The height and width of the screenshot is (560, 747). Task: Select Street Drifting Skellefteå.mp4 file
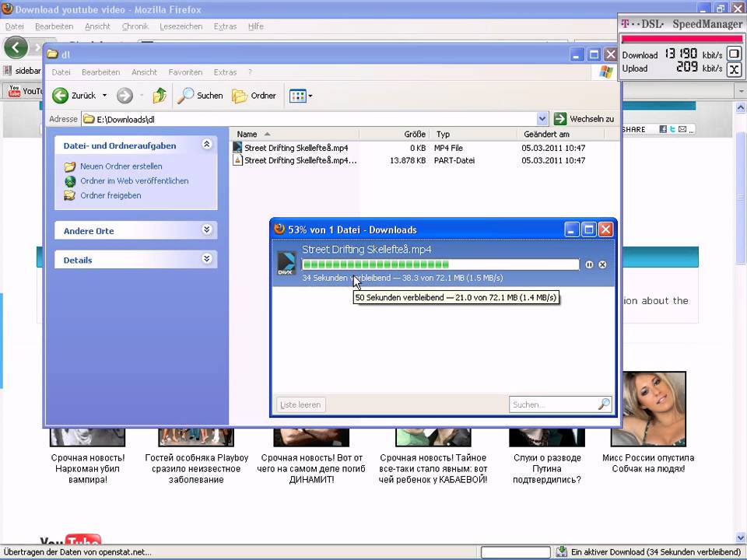click(x=296, y=148)
